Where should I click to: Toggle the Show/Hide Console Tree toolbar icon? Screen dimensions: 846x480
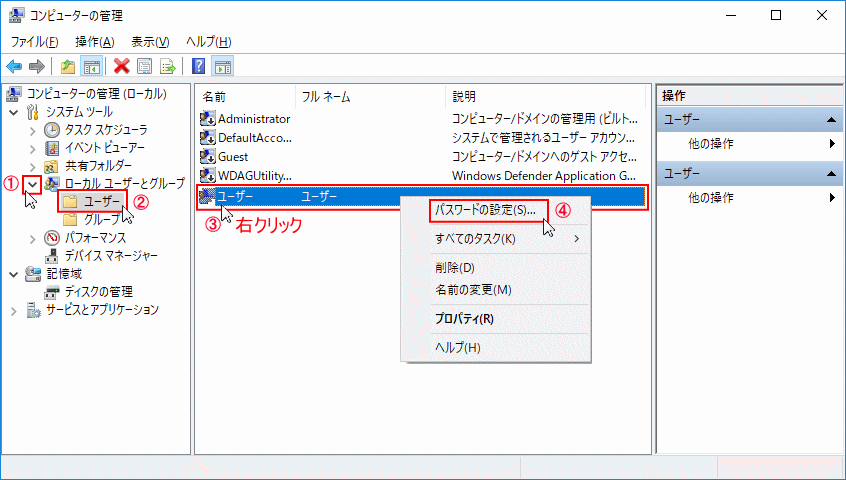[x=92, y=67]
